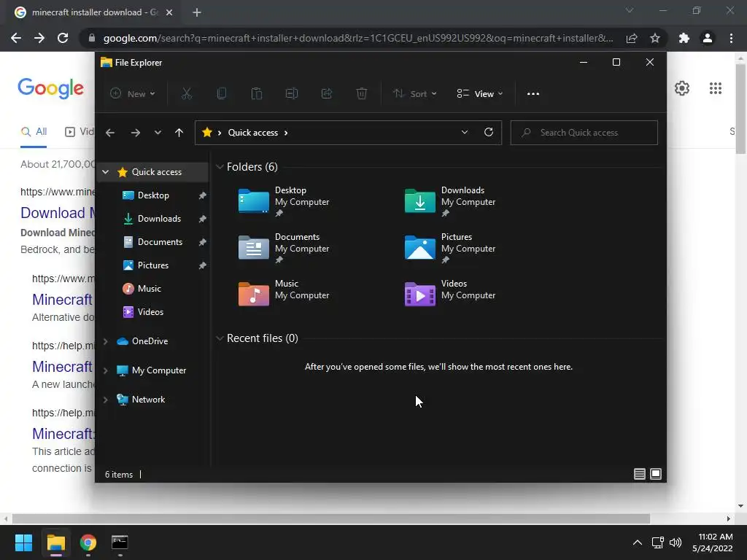
Task: Expand the address bar history dropdown
Action: [x=465, y=133]
